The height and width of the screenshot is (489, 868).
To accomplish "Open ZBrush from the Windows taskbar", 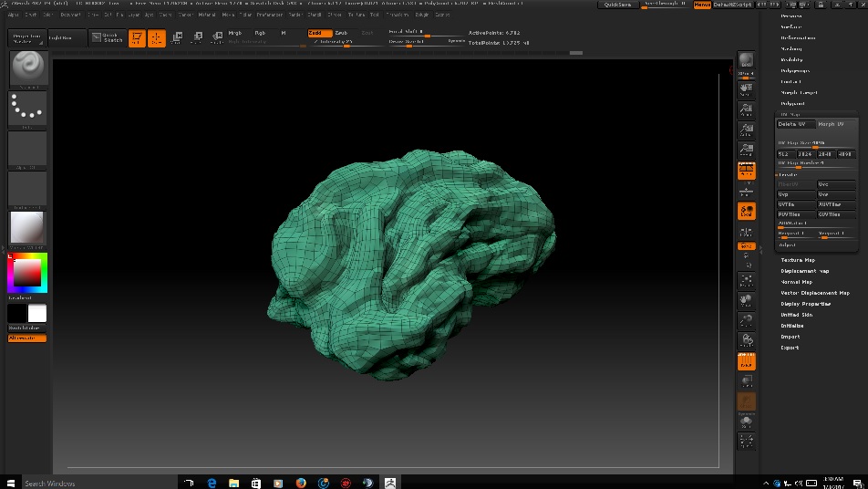I will 390,483.
